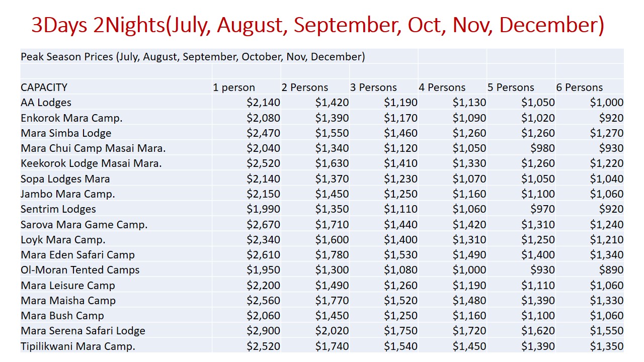Screen dimensions: 644x362
Task: Select the Mara Chui Camp Masai Mara. label
Action: click(x=93, y=148)
